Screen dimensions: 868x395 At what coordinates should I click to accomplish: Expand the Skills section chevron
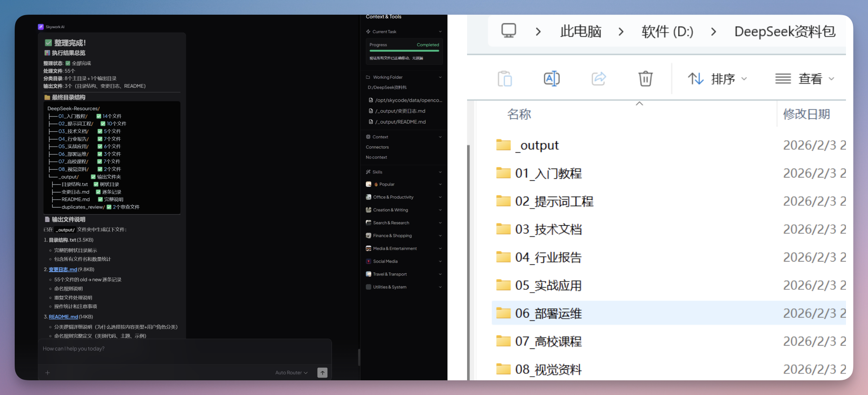point(440,172)
